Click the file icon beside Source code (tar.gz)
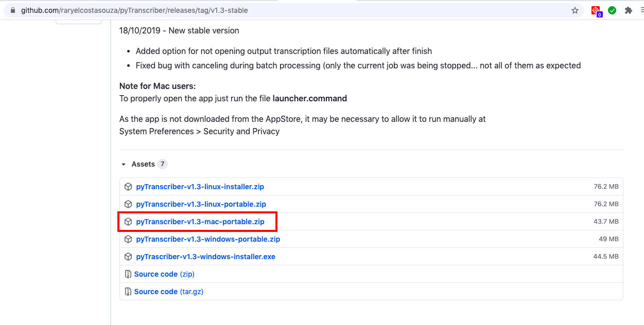Screen dimensions: 644x325 click(x=128, y=292)
